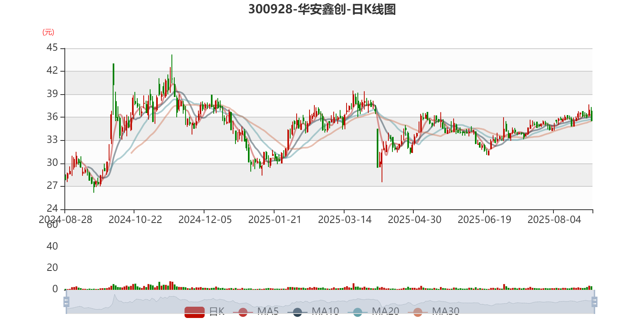Screen dimensions: 644x322
Task: Click the 27 price axis label
Action: (52, 186)
